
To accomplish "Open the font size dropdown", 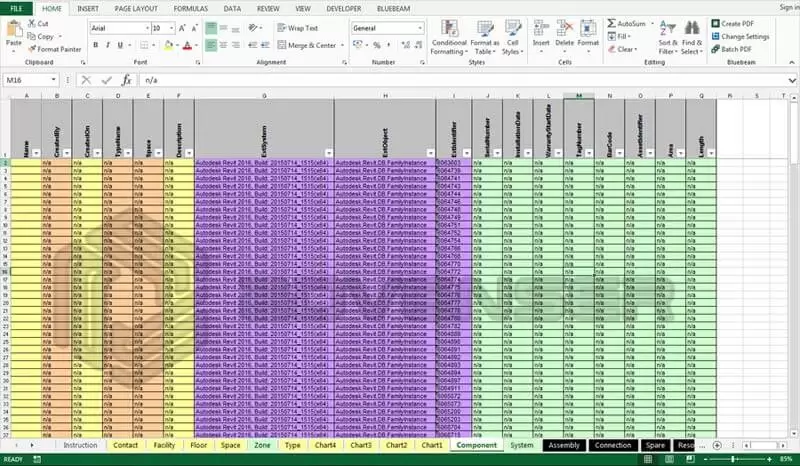I will 171,29.
